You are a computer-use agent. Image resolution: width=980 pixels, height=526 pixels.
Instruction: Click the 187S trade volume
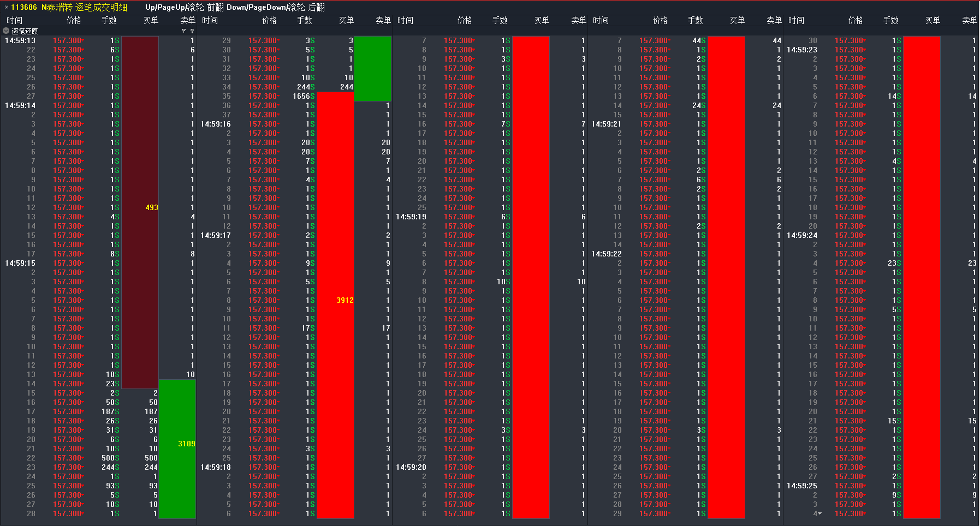[110, 411]
